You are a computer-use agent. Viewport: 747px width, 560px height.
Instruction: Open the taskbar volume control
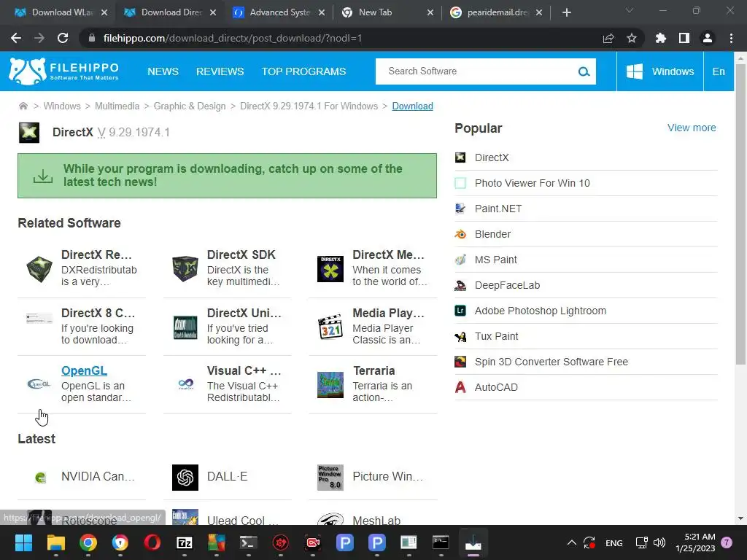pyautogui.click(x=659, y=542)
